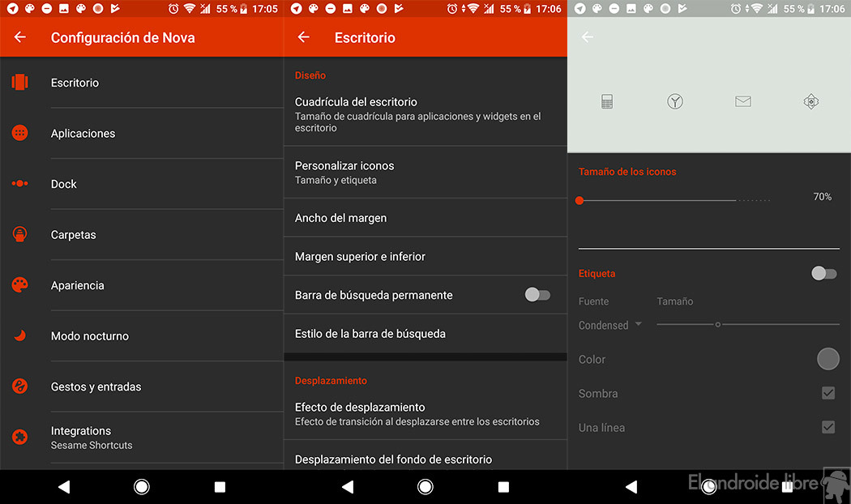Open Personalizar iconos option

click(x=425, y=172)
